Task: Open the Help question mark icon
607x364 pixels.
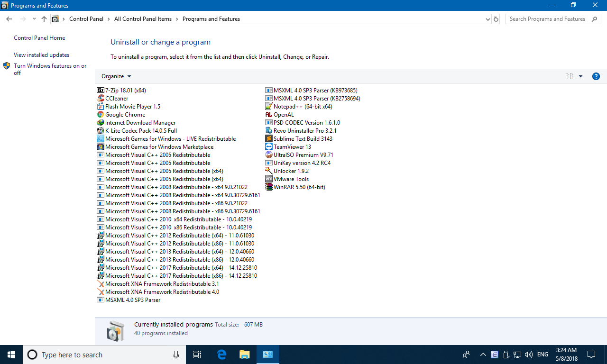Action: coord(596,76)
